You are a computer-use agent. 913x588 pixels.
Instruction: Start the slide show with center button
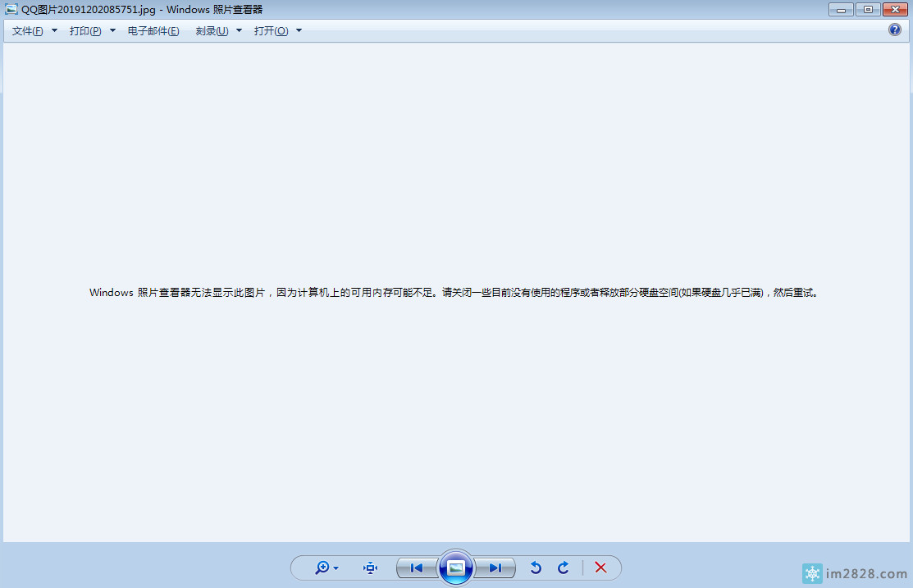coord(456,567)
